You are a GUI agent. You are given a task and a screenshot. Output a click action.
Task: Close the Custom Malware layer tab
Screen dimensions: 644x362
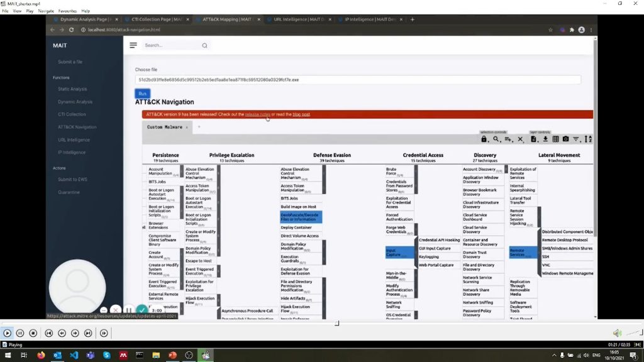click(187, 128)
